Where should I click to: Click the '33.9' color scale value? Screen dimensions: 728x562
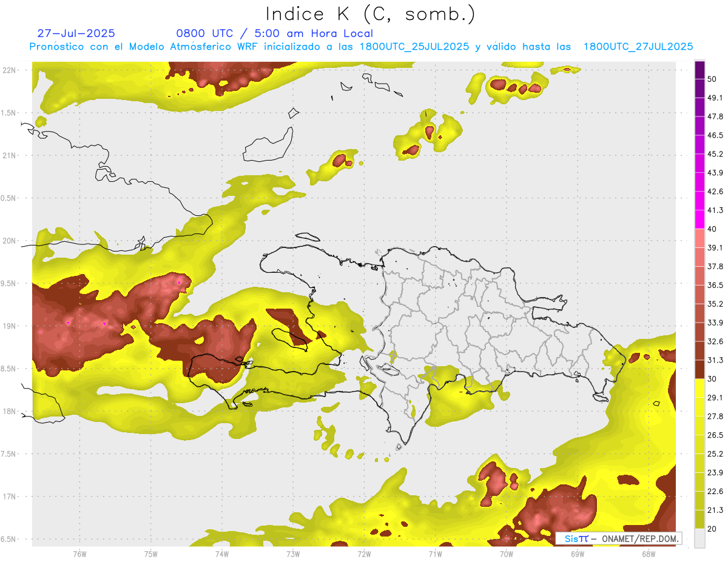point(715,323)
